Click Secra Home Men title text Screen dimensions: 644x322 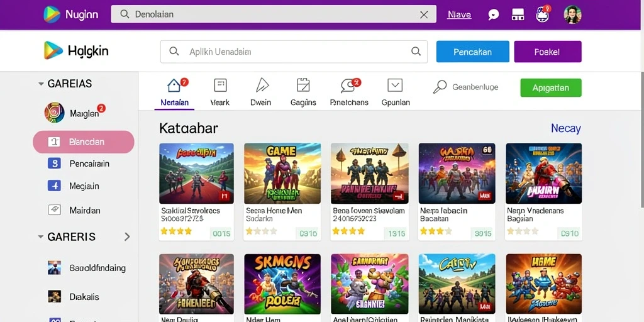click(x=274, y=211)
